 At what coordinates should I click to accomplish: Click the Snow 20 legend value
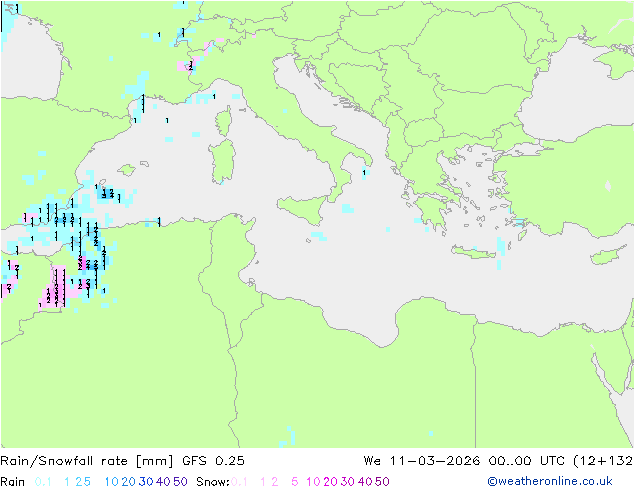pyautogui.click(x=330, y=482)
